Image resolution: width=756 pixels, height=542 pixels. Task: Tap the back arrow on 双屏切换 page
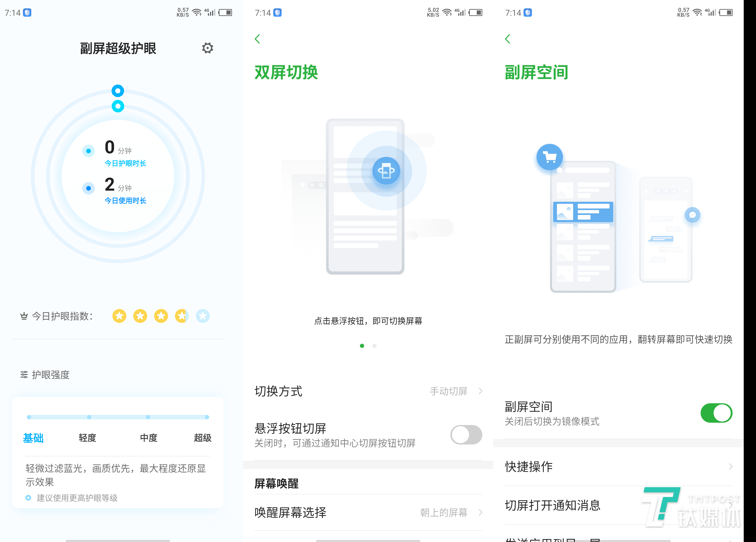tap(257, 39)
